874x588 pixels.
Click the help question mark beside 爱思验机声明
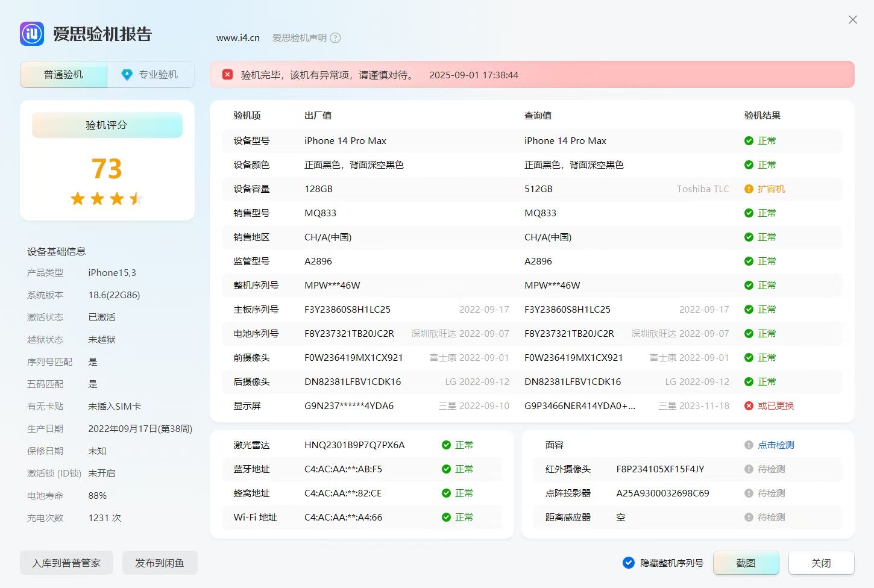coord(336,38)
